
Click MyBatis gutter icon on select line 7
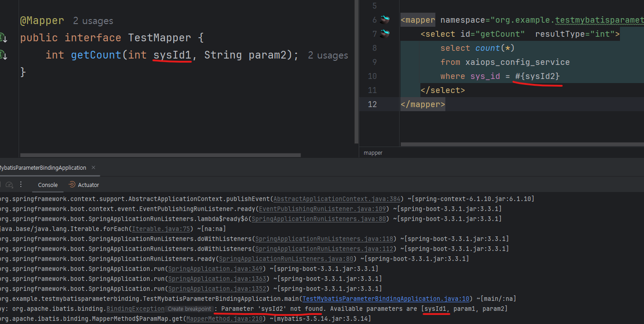click(x=385, y=34)
